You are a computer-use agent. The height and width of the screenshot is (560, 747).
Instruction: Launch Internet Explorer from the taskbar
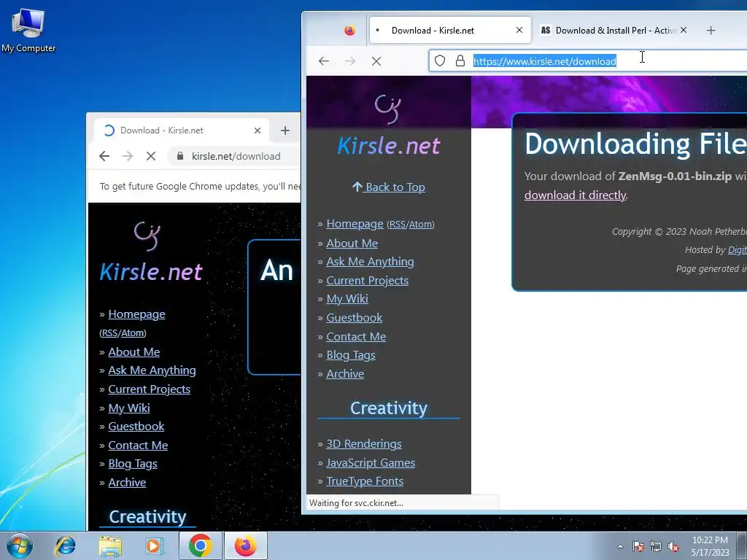point(65,545)
